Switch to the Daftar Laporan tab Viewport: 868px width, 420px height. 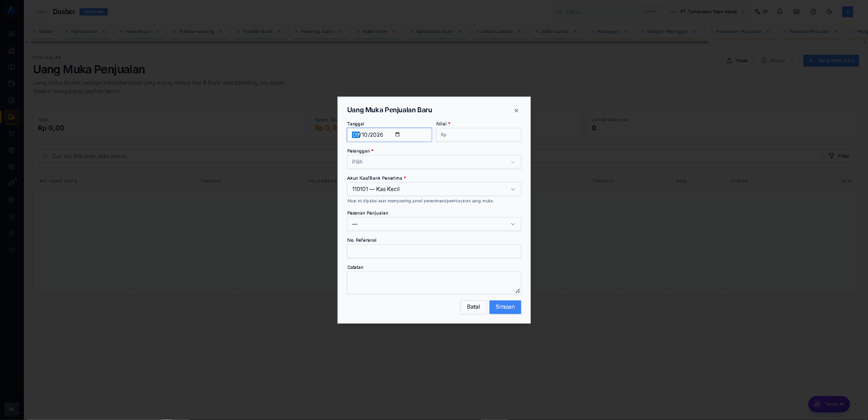496,32
